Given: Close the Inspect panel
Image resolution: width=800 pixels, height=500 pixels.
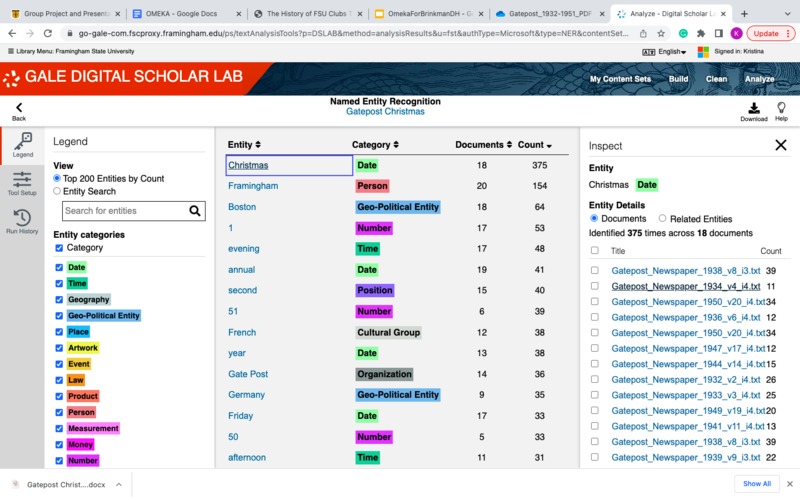Looking at the screenshot, I should click(x=781, y=145).
